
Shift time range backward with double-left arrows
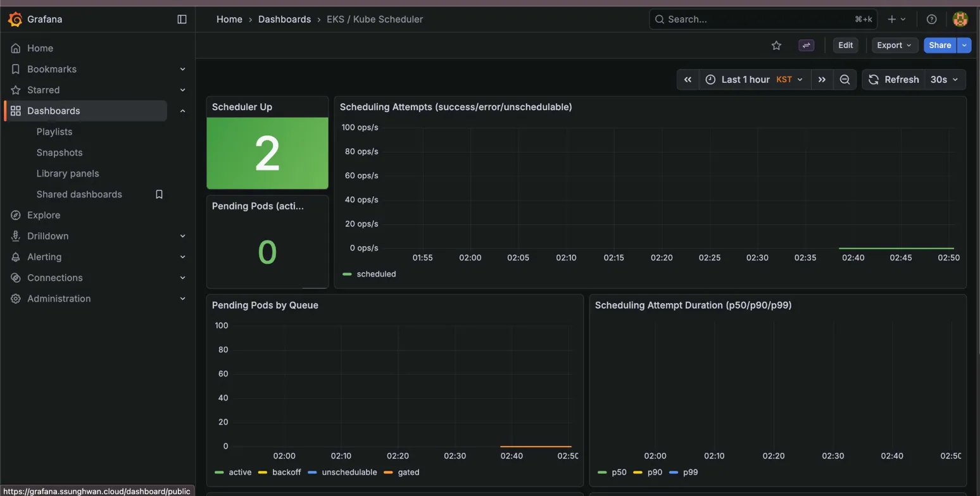[688, 80]
